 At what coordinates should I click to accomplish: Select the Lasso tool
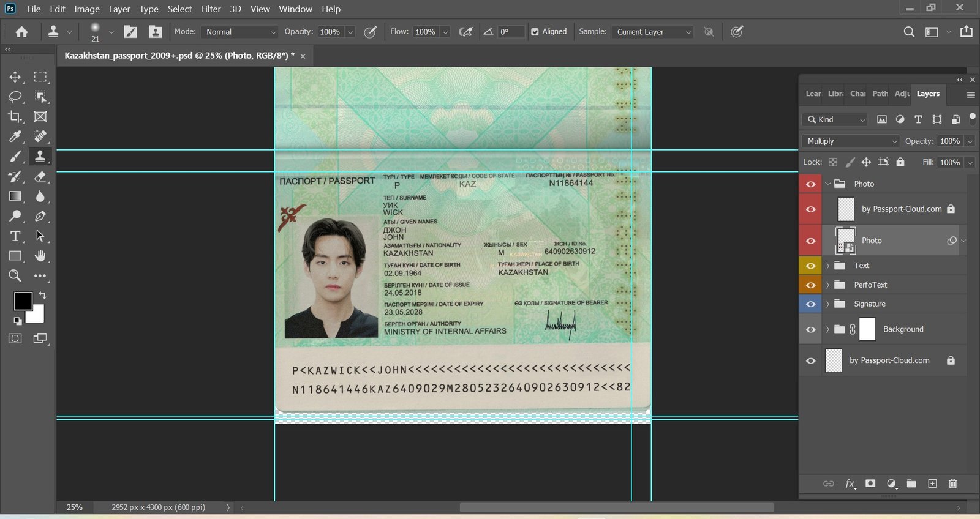point(15,97)
